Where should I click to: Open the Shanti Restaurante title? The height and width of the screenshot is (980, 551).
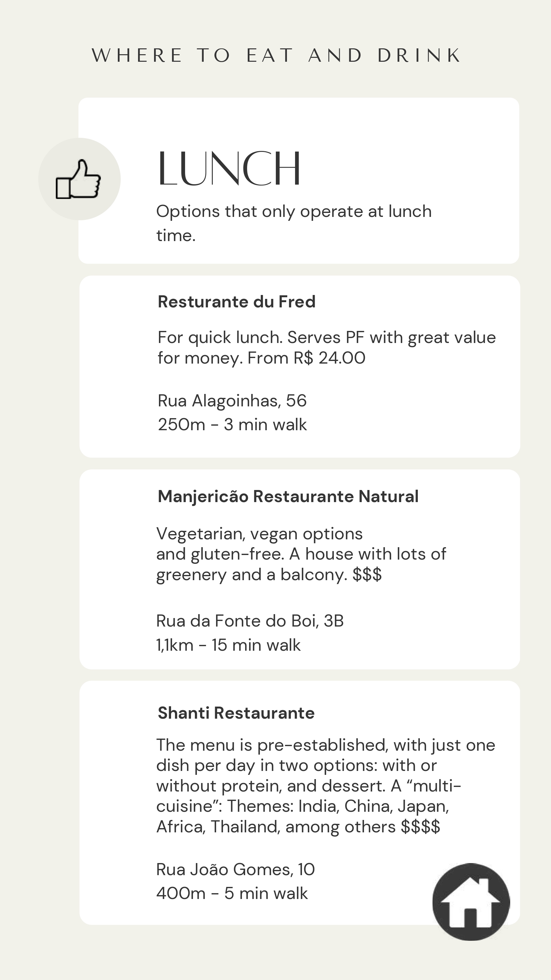(236, 713)
